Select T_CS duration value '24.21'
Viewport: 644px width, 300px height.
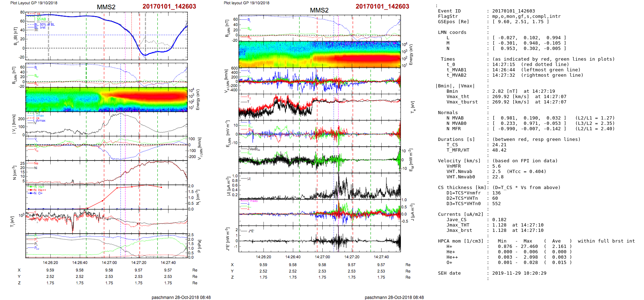click(499, 145)
